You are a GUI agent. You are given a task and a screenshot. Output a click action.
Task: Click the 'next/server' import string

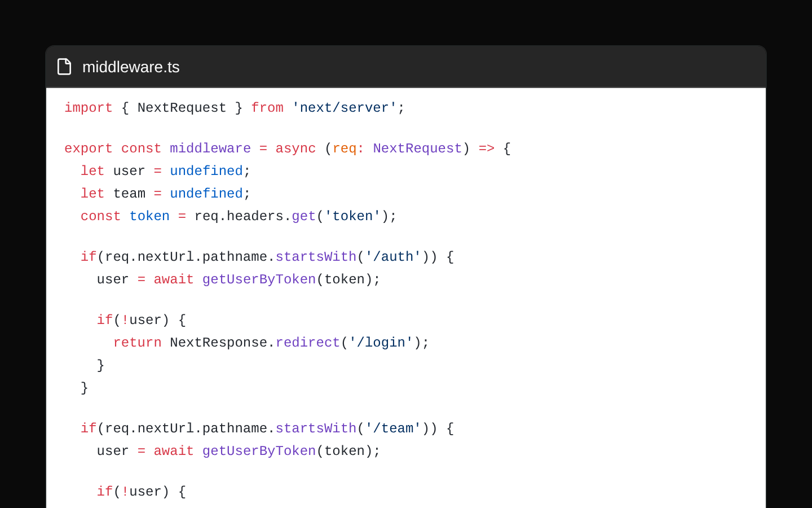(345, 108)
